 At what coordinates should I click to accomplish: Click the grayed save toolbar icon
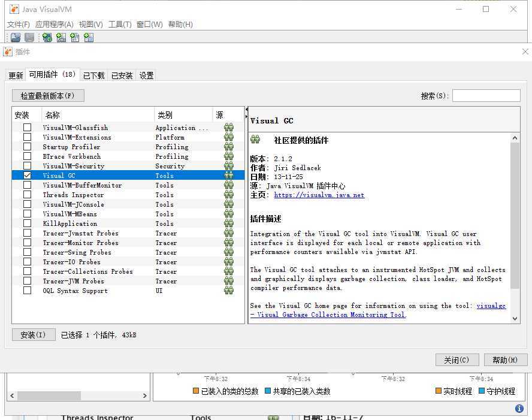pyautogui.click(x=29, y=37)
